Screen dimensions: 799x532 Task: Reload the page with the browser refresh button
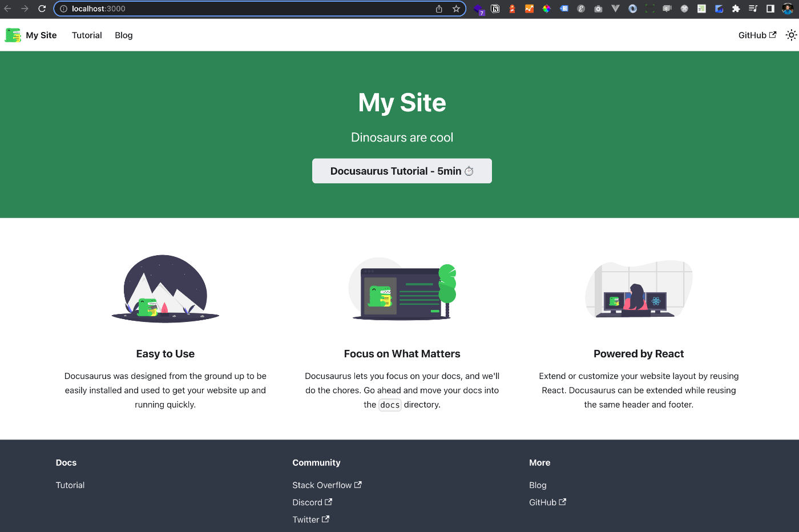tap(42, 9)
